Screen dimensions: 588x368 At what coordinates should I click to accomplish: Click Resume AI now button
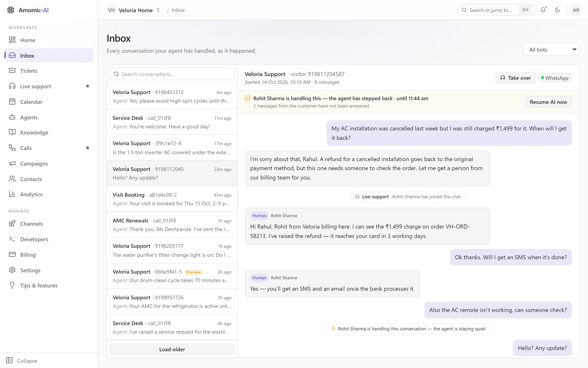pyautogui.click(x=548, y=102)
